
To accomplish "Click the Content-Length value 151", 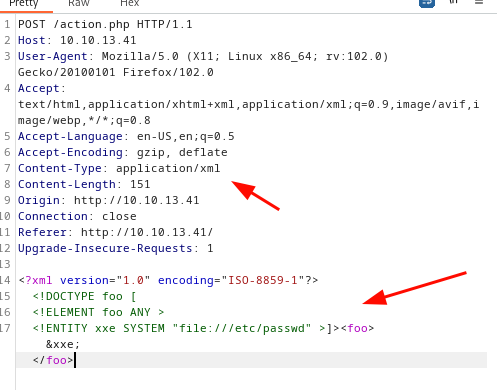I will [140, 184].
